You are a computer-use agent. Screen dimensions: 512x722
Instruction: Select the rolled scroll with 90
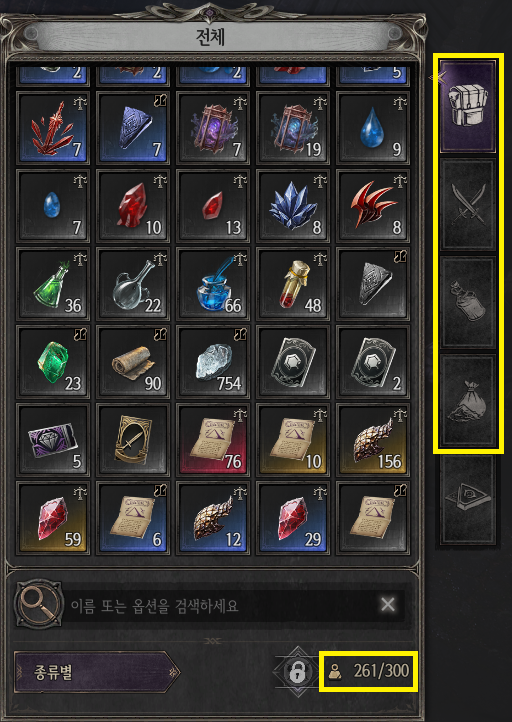pyautogui.click(x=132, y=361)
